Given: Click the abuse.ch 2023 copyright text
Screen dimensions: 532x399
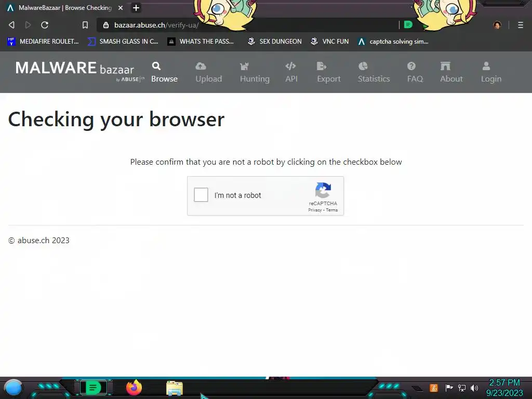Looking at the screenshot, I should tap(38, 240).
